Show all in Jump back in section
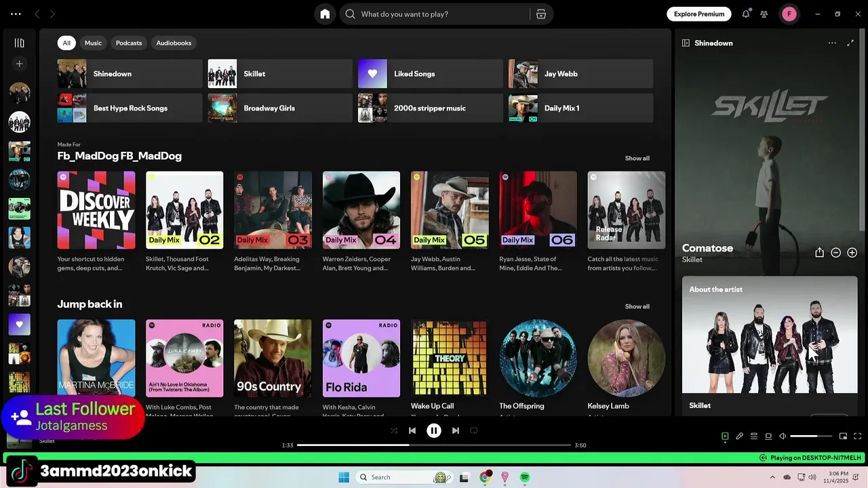The height and width of the screenshot is (488, 868). tap(637, 306)
